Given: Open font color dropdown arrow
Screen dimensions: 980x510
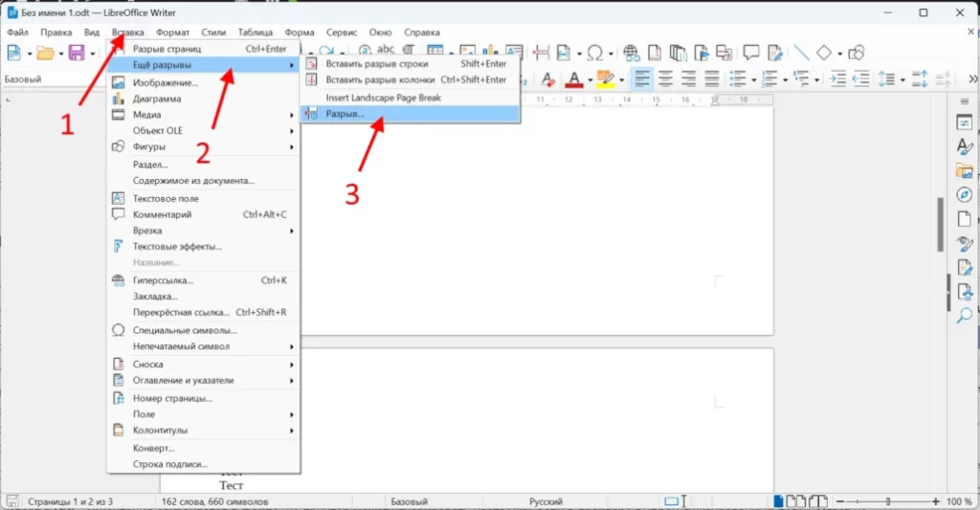Looking at the screenshot, I should (590, 80).
